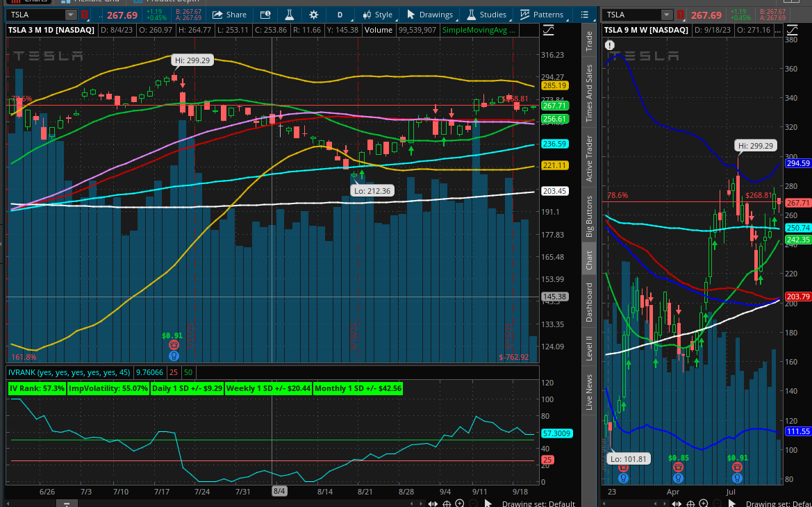Expand the left TSLA symbol dropdown
Screen dimensions: 812x507
pyautogui.click(x=70, y=15)
